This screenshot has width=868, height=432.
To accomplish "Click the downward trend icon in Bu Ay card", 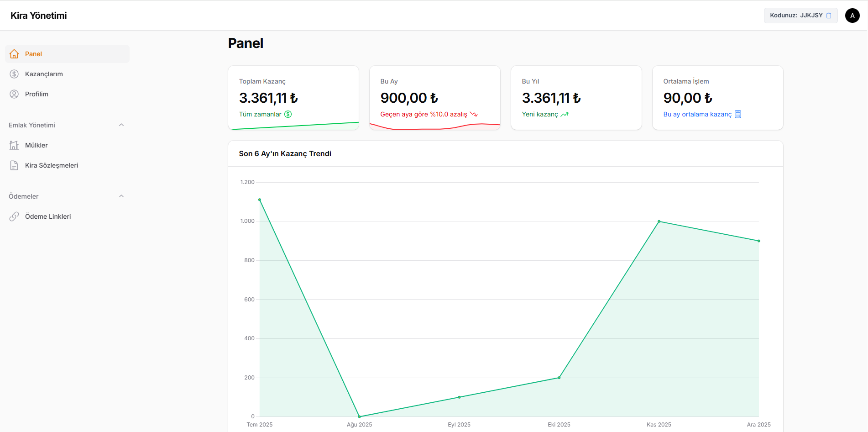I will coord(474,114).
